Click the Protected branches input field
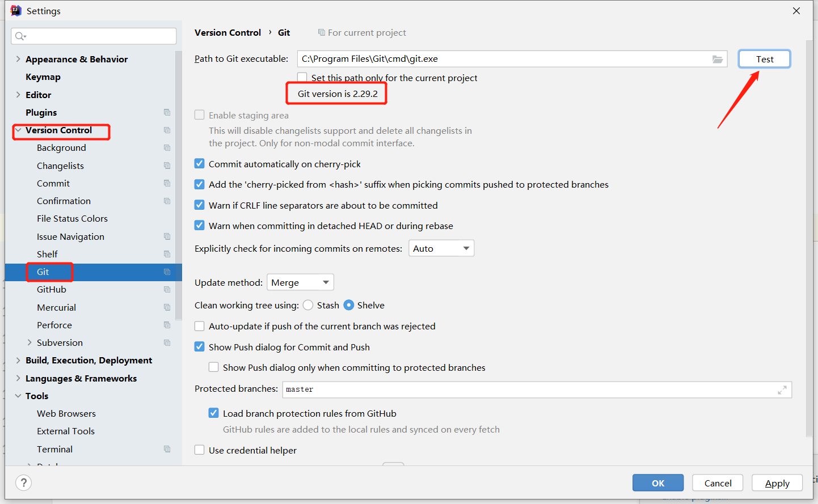Screen dimensions: 818x504 point(537,390)
